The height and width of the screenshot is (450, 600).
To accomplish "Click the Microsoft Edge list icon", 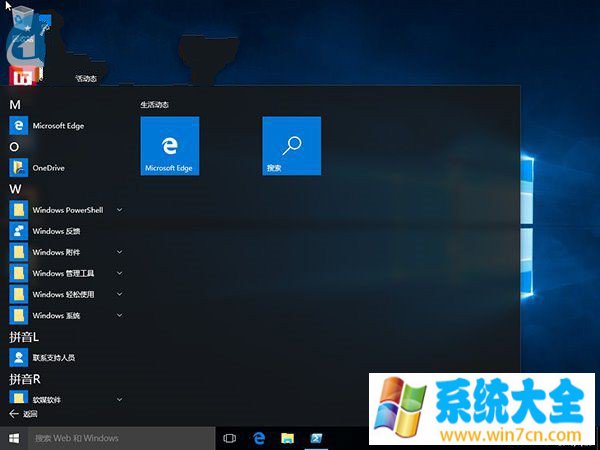I will (18, 126).
